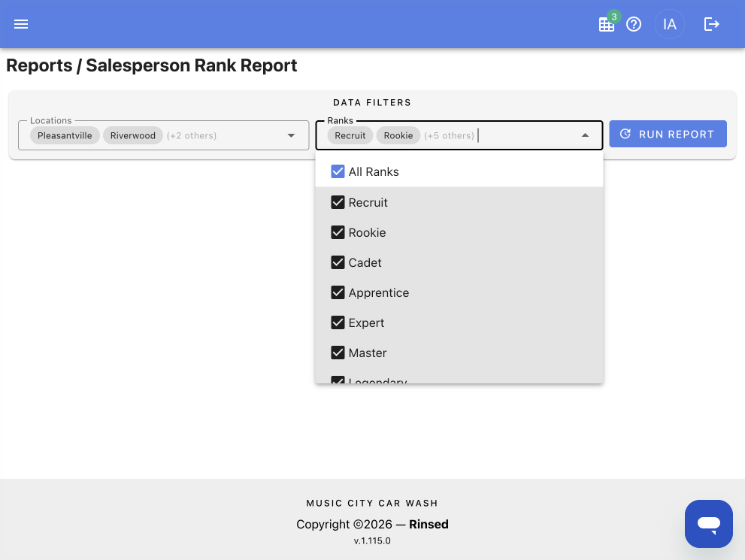Open the hamburger navigation menu
This screenshot has width=745, height=560.
point(21,24)
